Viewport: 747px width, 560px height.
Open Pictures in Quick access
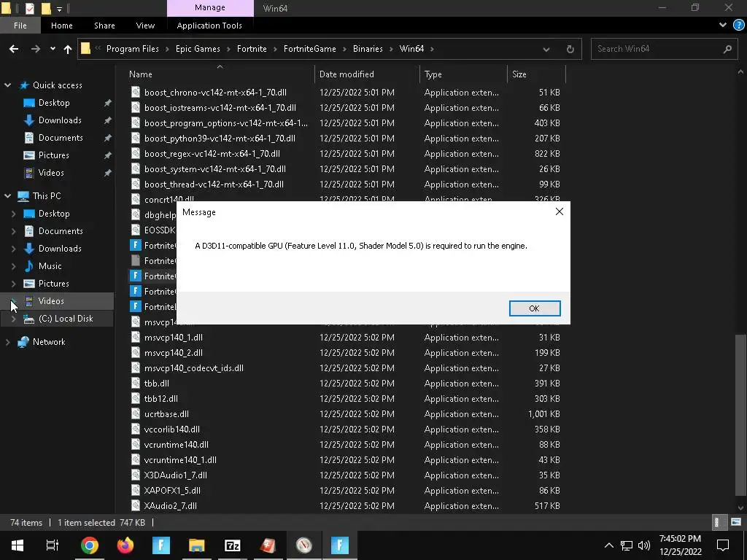[x=53, y=155]
